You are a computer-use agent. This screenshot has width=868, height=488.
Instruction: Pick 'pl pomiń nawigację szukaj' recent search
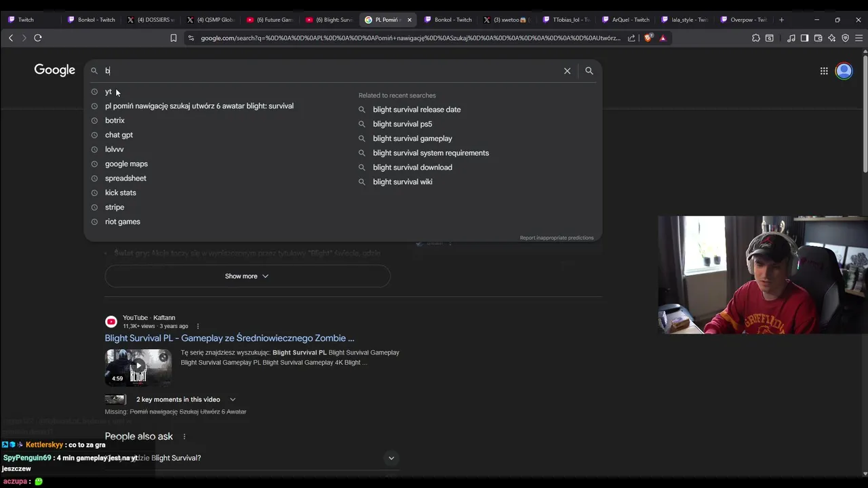pyautogui.click(x=199, y=106)
